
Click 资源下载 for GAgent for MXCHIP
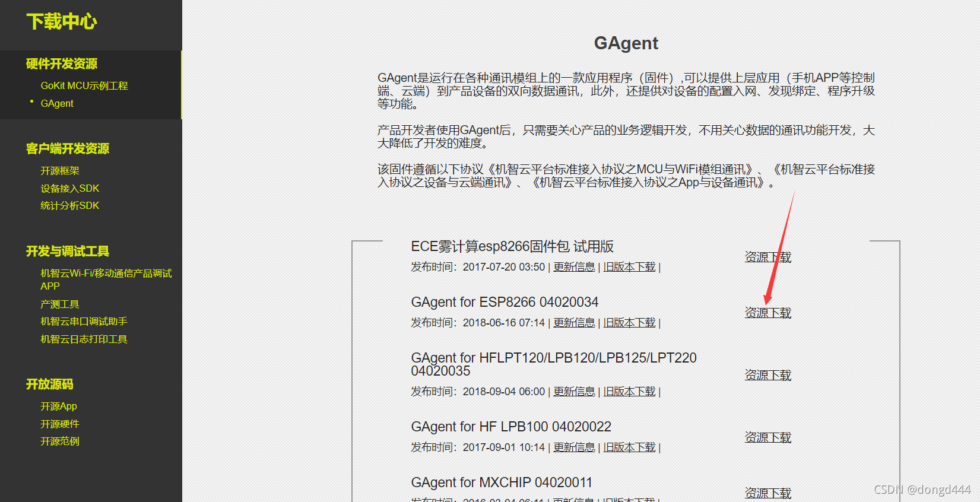[x=768, y=493]
